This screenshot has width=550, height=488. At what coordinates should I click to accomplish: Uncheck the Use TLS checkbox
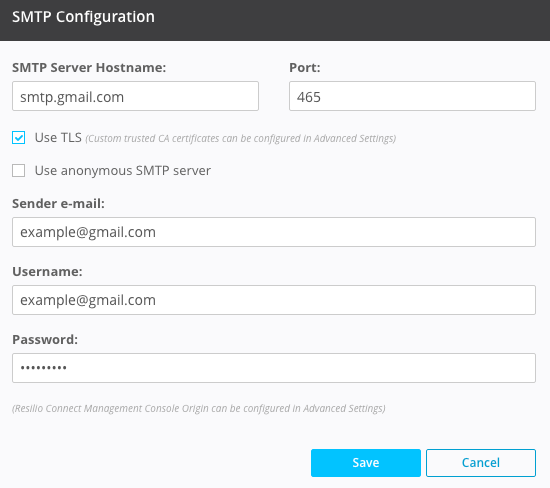tap(19, 138)
